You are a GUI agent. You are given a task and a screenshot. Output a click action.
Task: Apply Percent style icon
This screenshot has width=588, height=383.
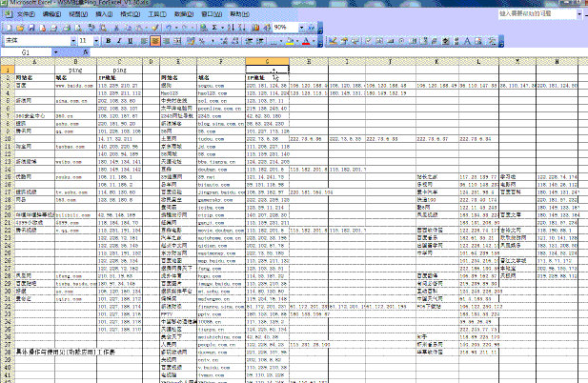click(x=202, y=40)
